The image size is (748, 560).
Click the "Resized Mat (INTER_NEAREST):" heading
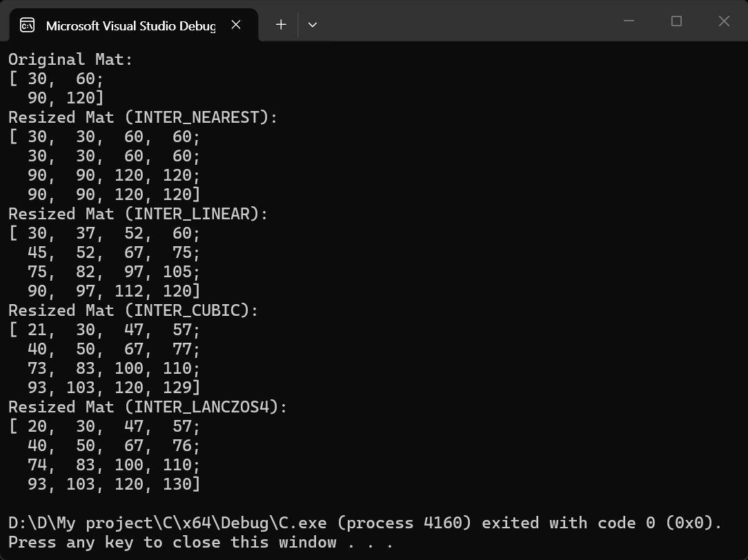point(143,118)
